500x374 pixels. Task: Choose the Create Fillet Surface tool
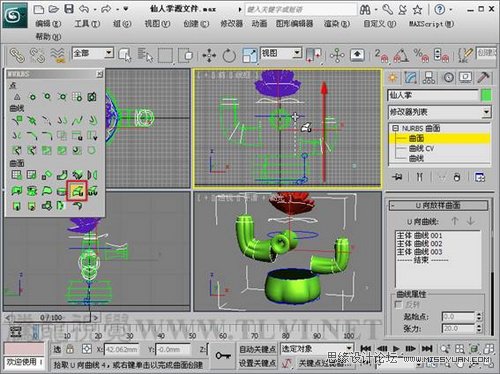point(77,206)
